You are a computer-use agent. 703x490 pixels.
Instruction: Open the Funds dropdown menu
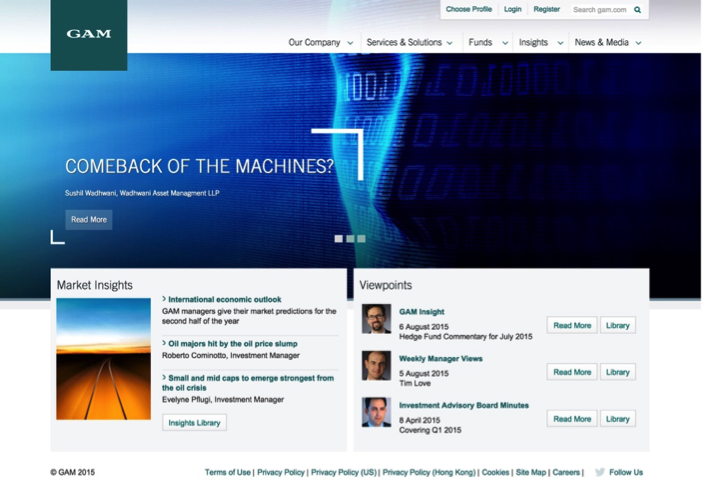pyautogui.click(x=486, y=43)
